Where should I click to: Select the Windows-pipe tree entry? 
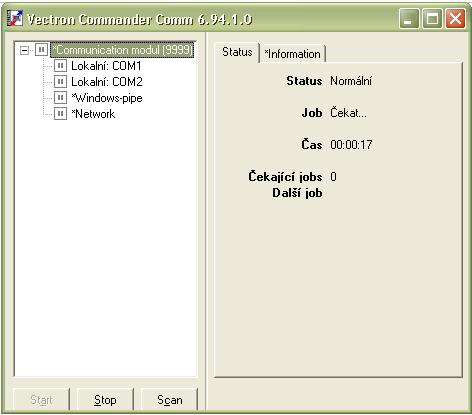pos(107,98)
